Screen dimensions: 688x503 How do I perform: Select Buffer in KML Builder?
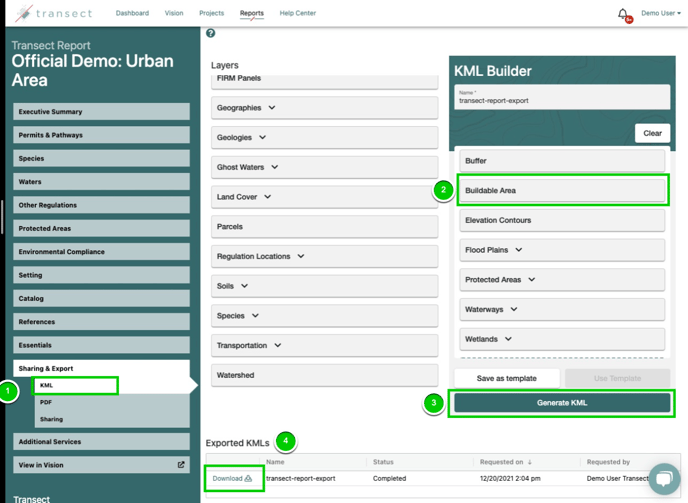pos(562,161)
